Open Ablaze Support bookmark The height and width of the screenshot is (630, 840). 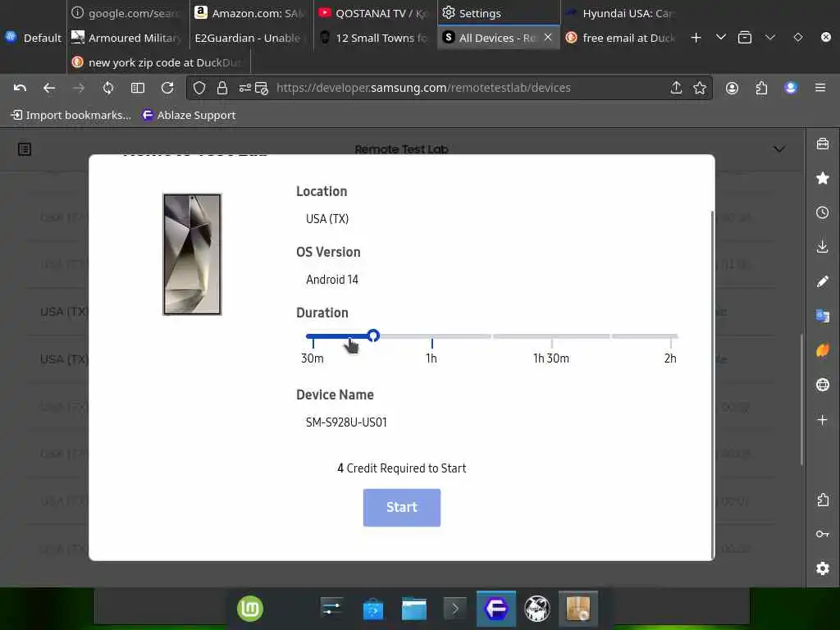189,115
